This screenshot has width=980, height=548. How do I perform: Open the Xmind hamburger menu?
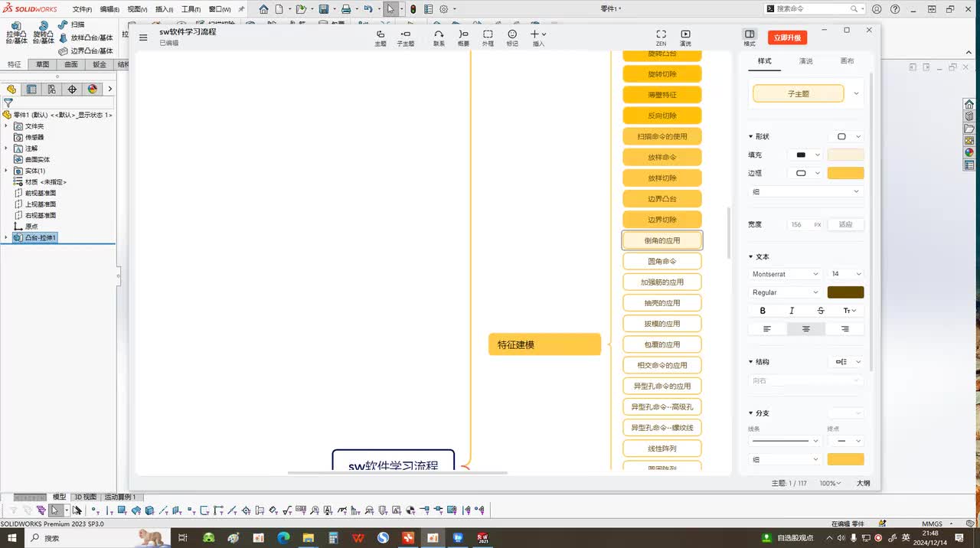(x=143, y=37)
